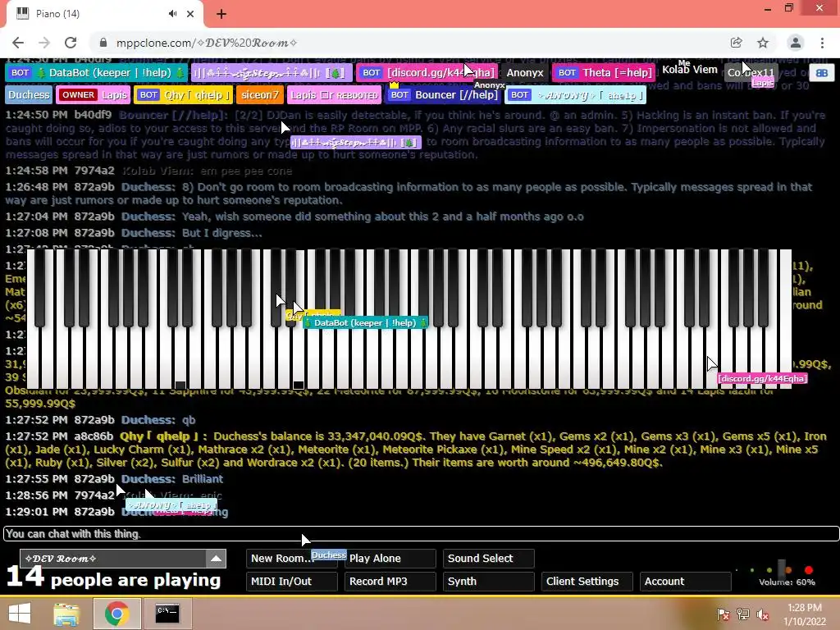Click the browser address bar URL
840x630 pixels.
(207, 43)
